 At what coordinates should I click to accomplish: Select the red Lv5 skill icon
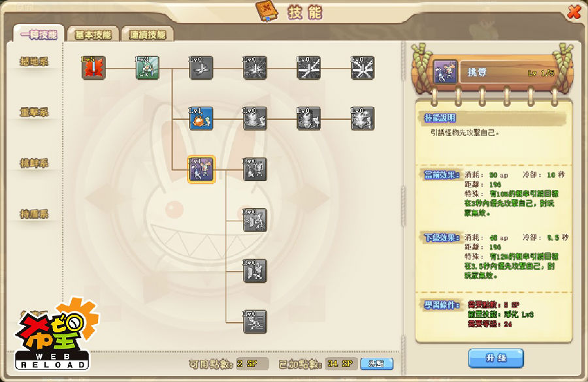click(x=93, y=68)
